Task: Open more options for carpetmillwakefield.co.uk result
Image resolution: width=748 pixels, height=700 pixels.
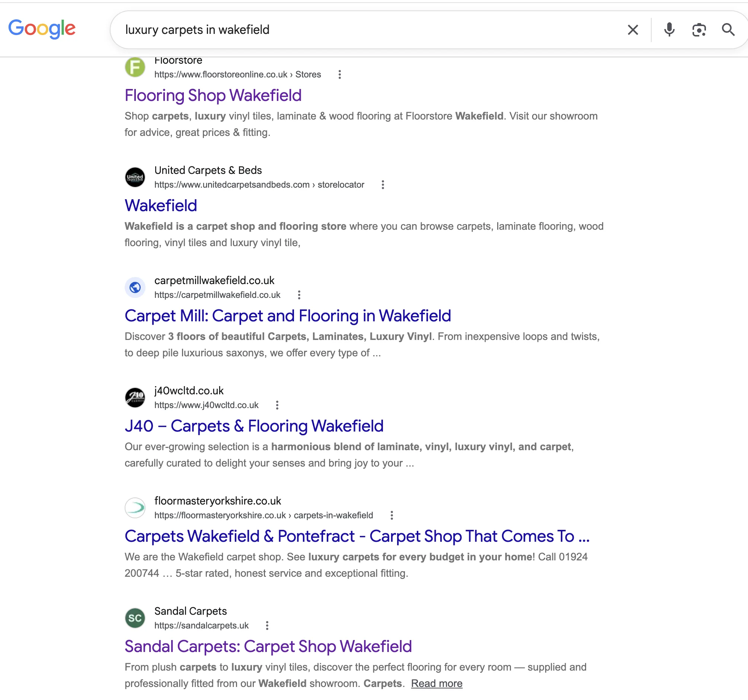Action: pos(299,295)
